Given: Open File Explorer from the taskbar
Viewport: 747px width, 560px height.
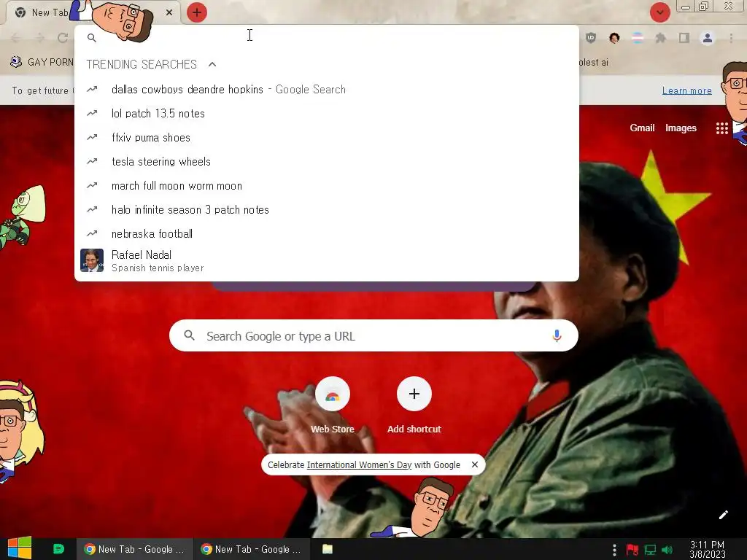Looking at the screenshot, I should (x=328, y=549).
